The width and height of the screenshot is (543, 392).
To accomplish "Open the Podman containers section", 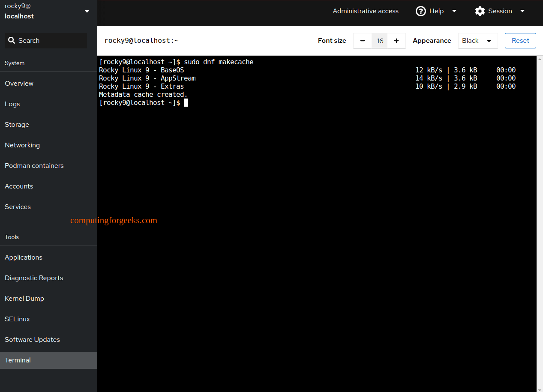I will pos(34,165).
